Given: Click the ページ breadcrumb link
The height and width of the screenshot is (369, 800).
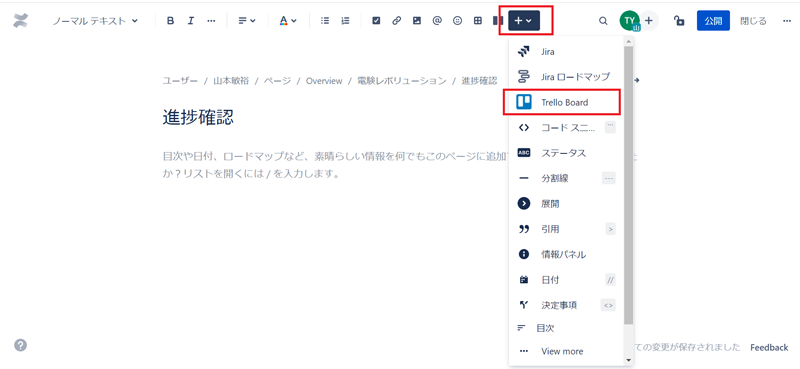Looking at the screenshot, I should 277,81.
